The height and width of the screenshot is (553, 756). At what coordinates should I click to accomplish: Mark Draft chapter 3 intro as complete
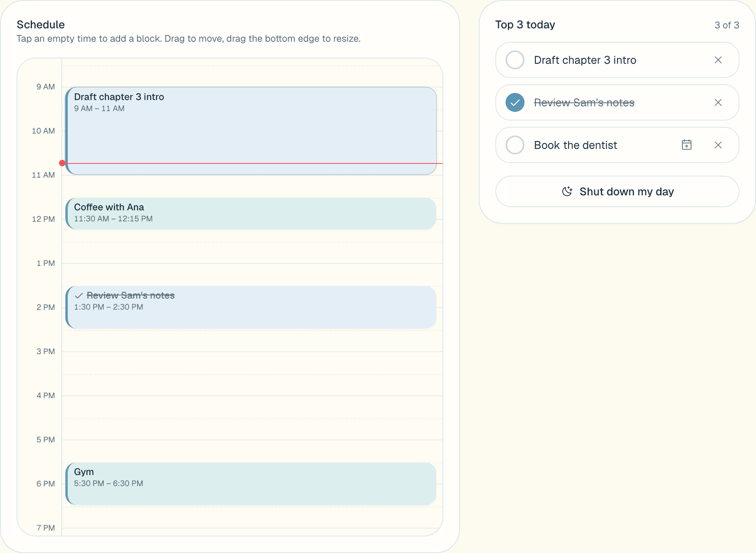point(515,60)
